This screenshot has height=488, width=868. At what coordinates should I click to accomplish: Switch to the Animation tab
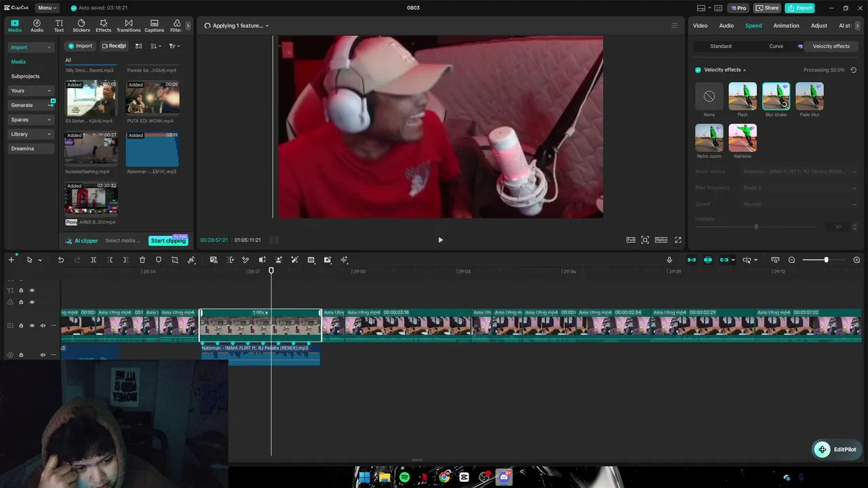pos(786,26)
